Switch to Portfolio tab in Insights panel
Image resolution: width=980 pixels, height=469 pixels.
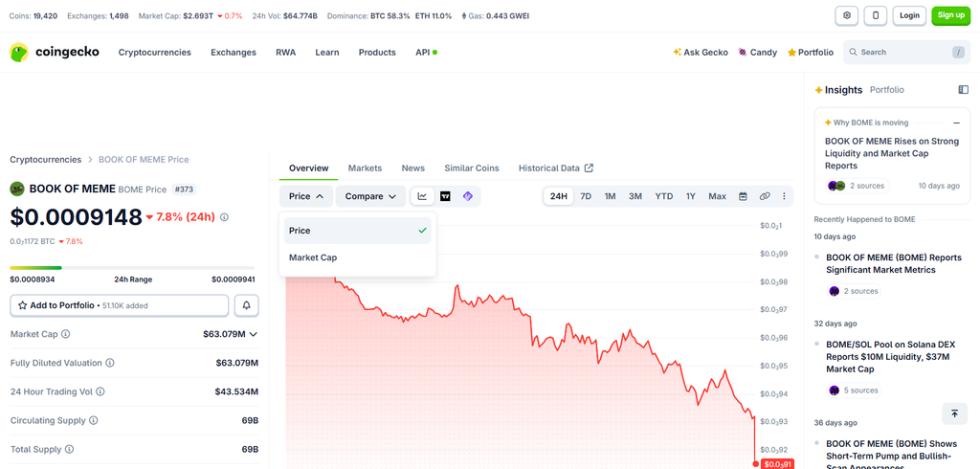(x=887, y=90)
